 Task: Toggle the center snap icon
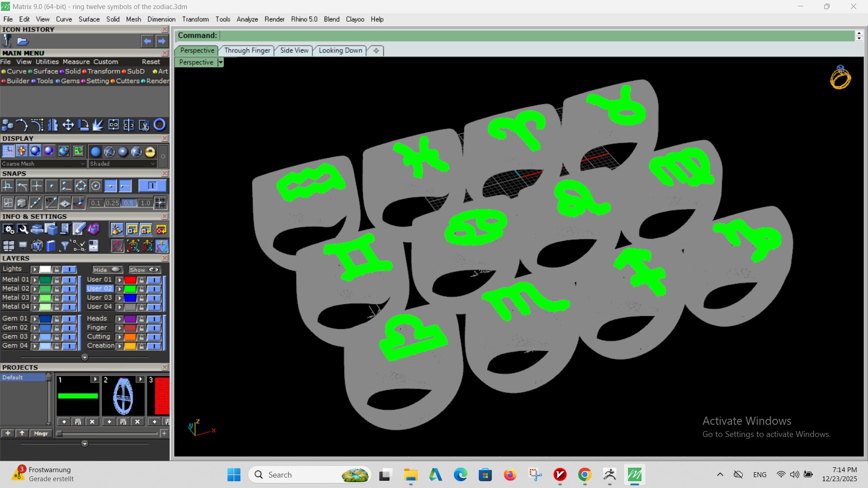pos(96,186)
